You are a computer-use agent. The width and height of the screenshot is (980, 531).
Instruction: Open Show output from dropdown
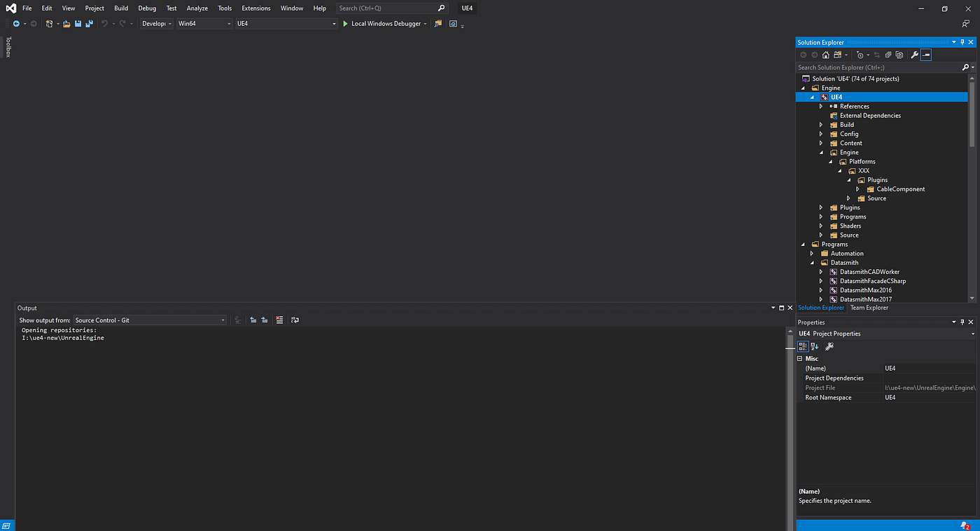tap(150, 320)
